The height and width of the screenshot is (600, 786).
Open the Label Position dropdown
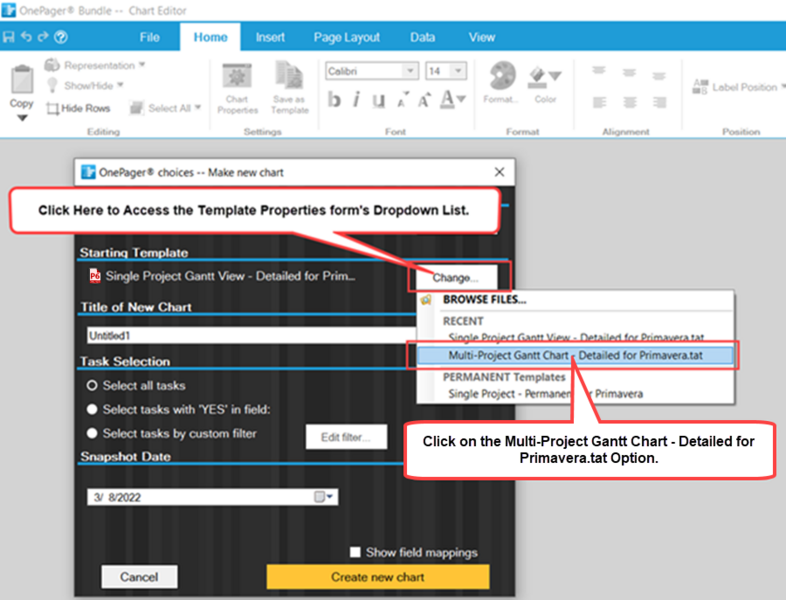pyautogui.click(x=738, y=87)
